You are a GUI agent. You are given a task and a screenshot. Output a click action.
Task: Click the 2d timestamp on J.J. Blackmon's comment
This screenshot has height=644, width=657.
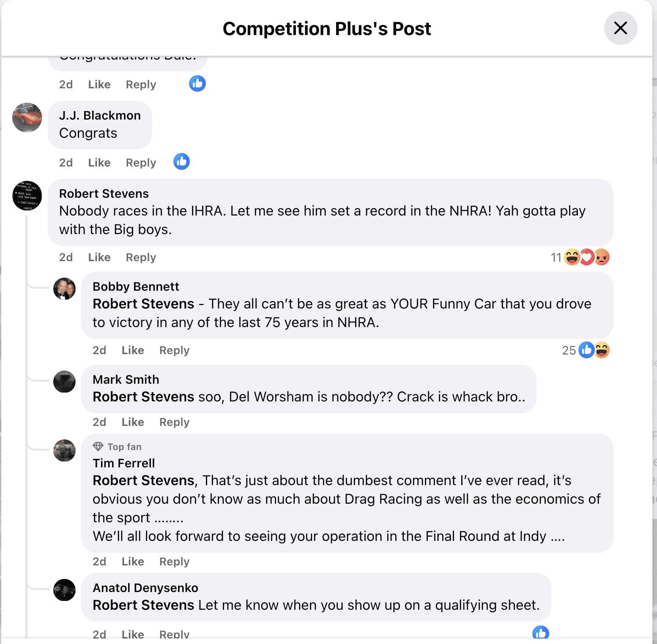click(x=66, y=162)
